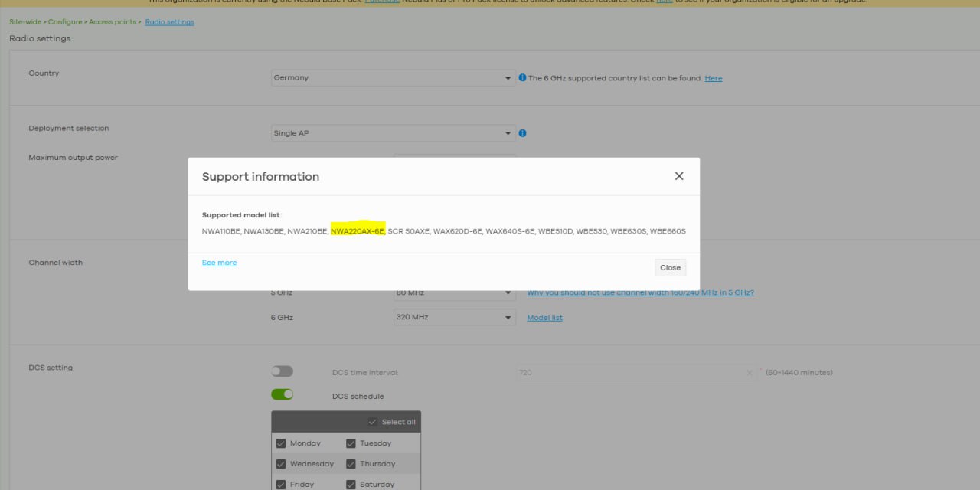Uncheck the Thursday checkbox
This screenshot has width=980, height=490.
click(351, 464)
